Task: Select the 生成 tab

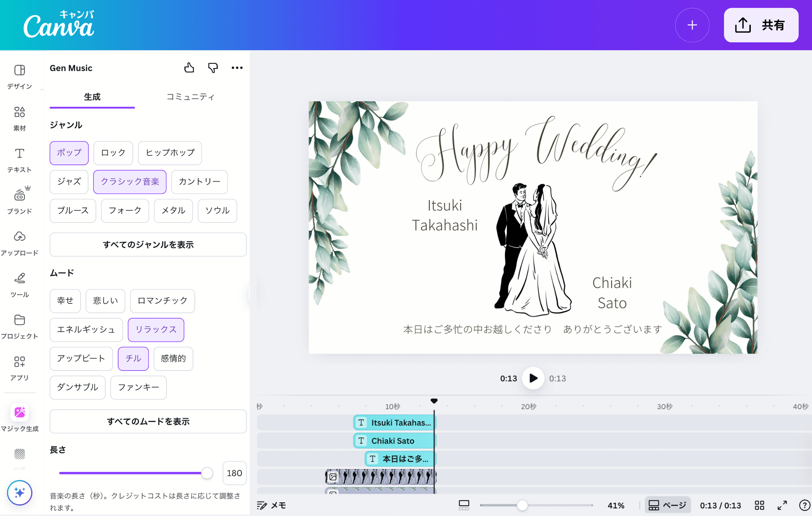Action: 92,97
